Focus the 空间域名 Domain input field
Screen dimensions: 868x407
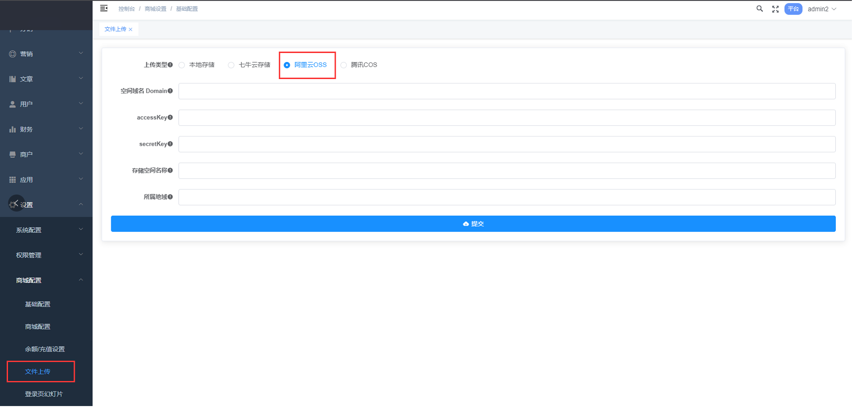click(507, 91)
